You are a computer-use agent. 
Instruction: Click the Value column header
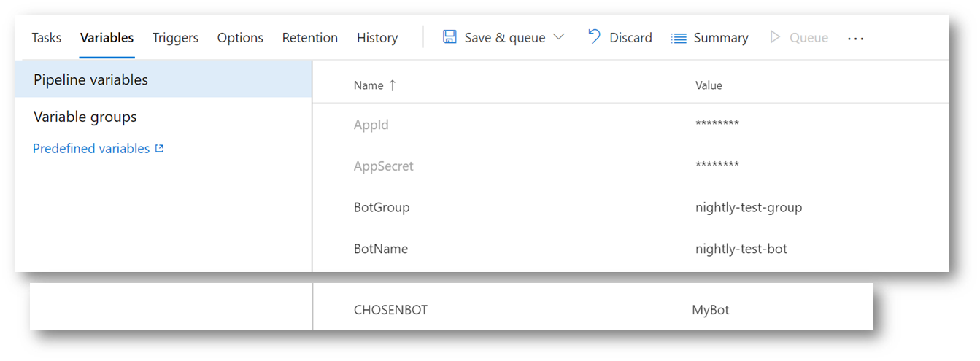click(x=709, y=85)
